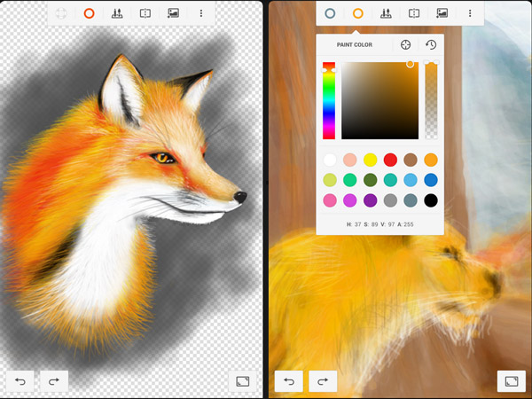Choose the light sky blue swatch
Viewport: 532px width, 399px height.
[x=411, y=180]
